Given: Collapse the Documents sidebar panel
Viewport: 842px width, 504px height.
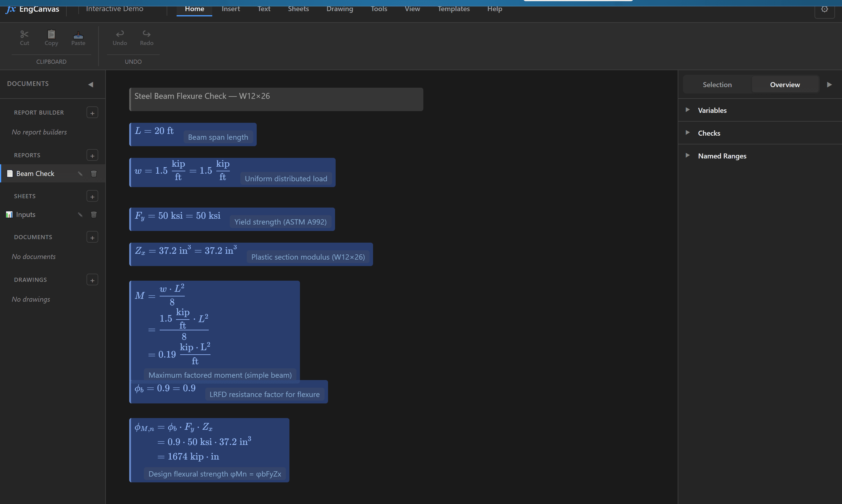Looking at the screenshot, I should (x=91, y=84).
